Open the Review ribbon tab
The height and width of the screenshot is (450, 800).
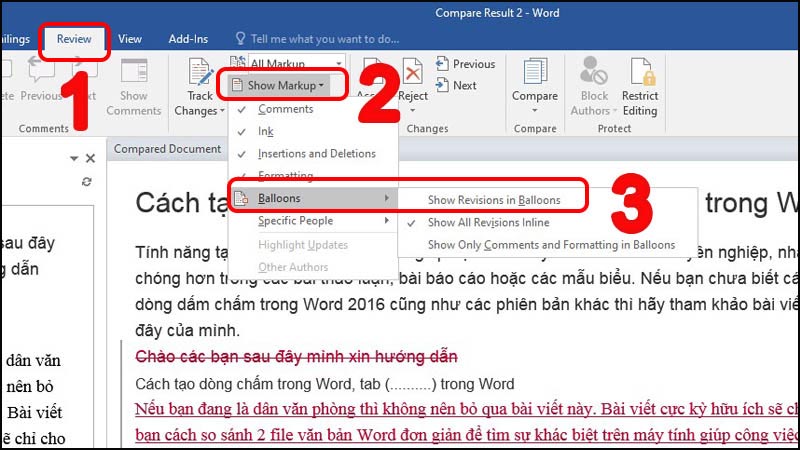coord(74,39)
